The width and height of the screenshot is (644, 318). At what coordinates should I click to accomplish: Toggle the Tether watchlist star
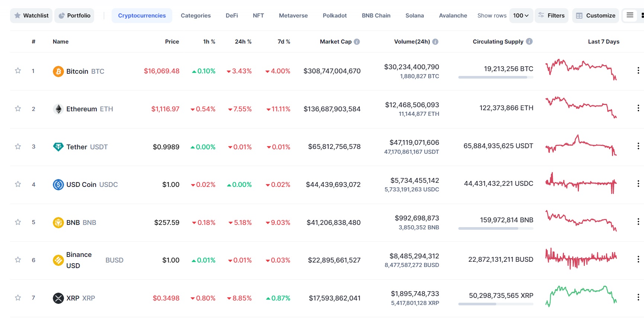[x=18, y=147]
